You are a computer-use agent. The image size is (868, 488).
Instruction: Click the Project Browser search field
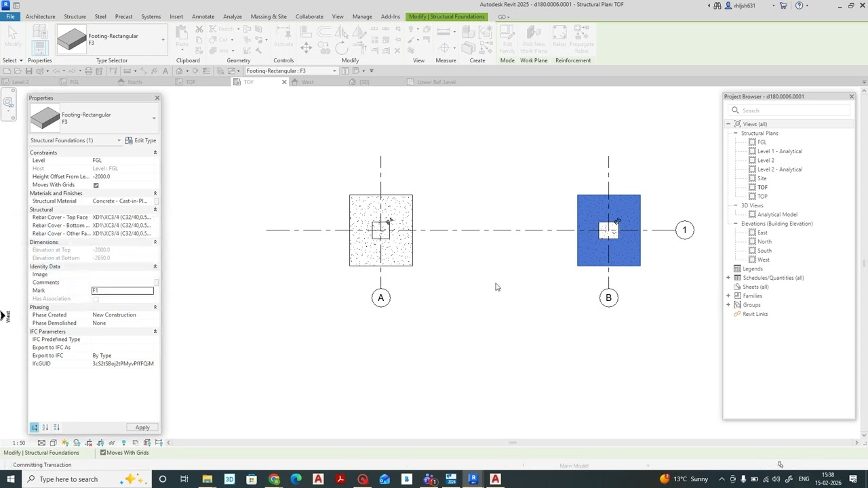pyautogui.click(x=790, y=110)
